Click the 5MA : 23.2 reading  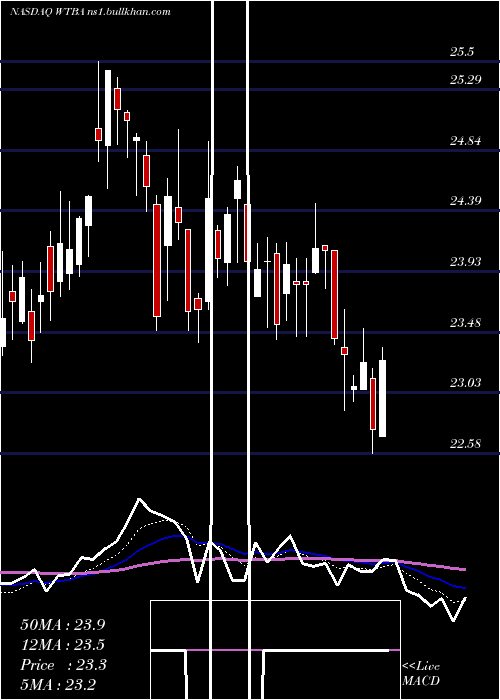58,684
